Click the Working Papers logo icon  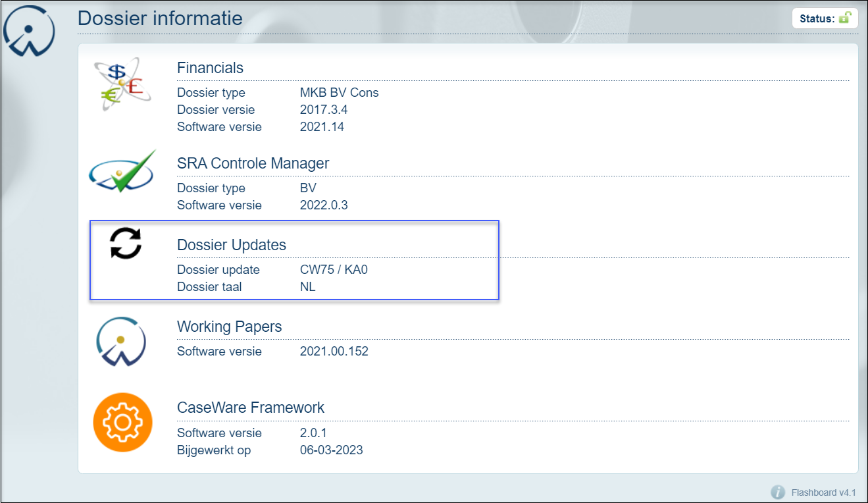point(121,341)
